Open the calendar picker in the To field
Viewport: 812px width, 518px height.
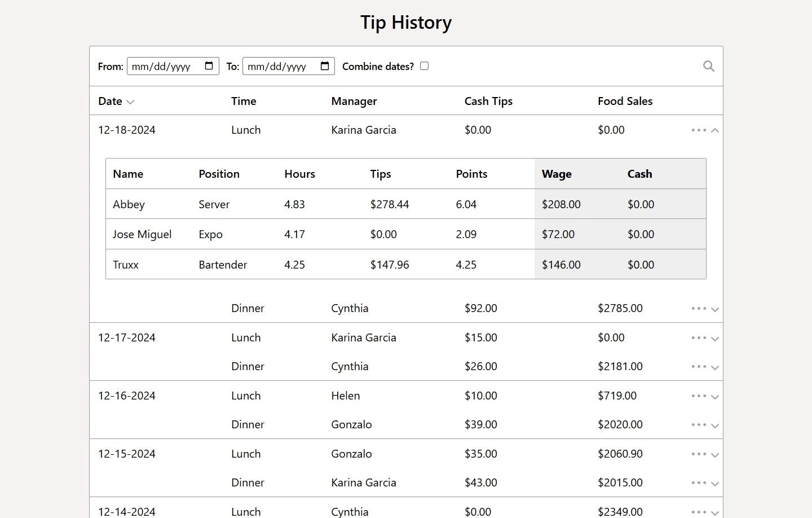325,65
